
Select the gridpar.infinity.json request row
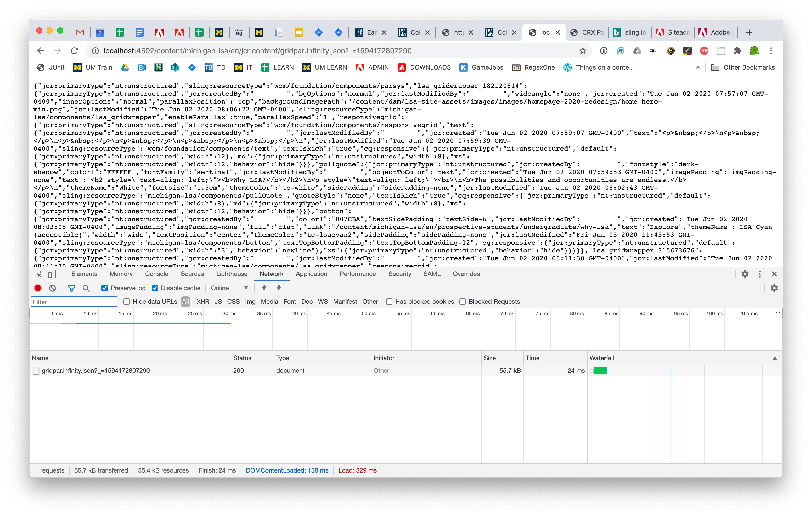[x=95, y=370]
